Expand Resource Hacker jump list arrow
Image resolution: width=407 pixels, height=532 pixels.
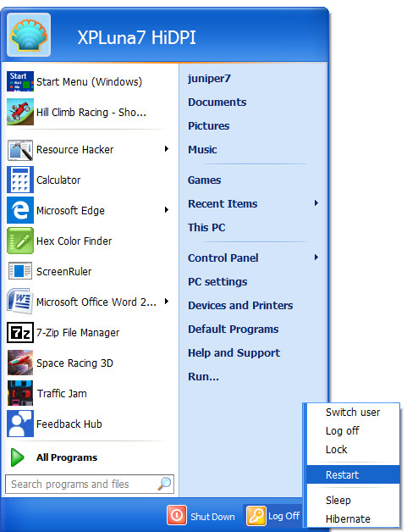tap(167, 149)
